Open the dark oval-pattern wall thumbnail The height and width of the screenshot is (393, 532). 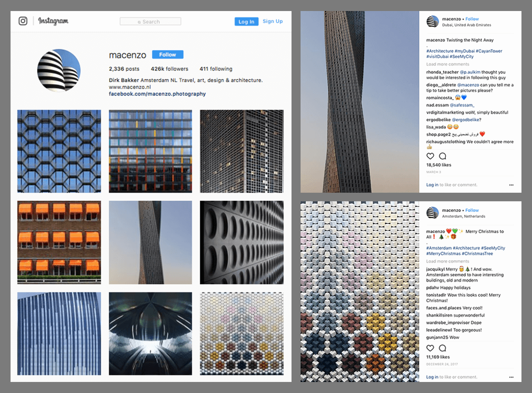pyautogui.click(x=241, y=242)
